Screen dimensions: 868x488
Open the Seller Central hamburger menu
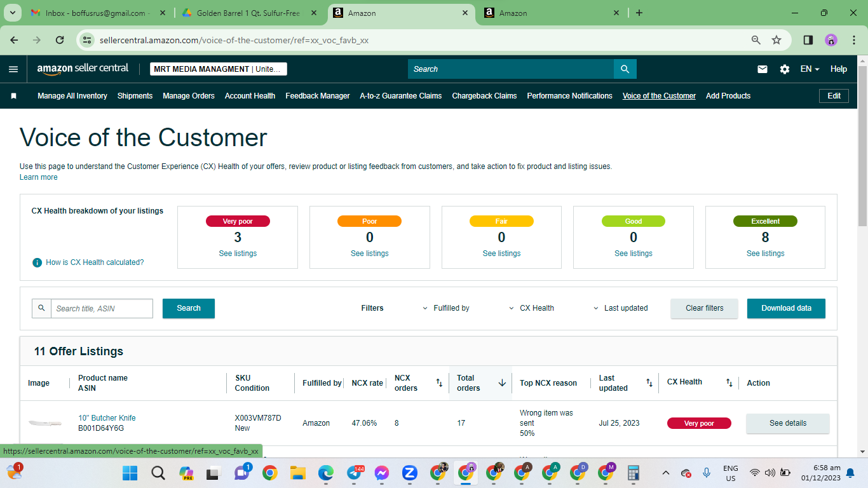tap(13, 69)
